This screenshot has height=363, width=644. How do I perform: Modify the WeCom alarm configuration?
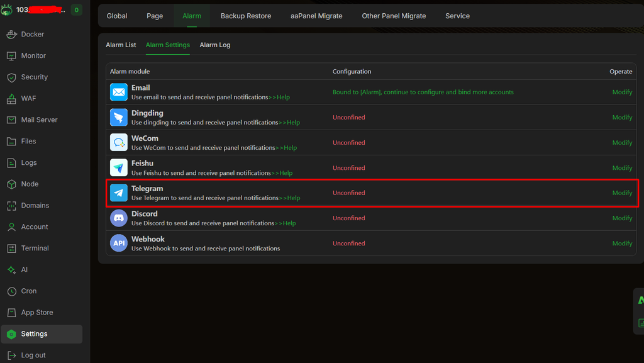(622, 142)
